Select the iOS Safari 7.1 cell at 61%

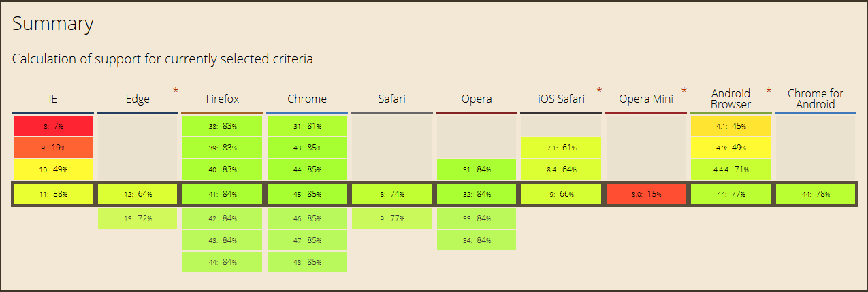(561, 147)
